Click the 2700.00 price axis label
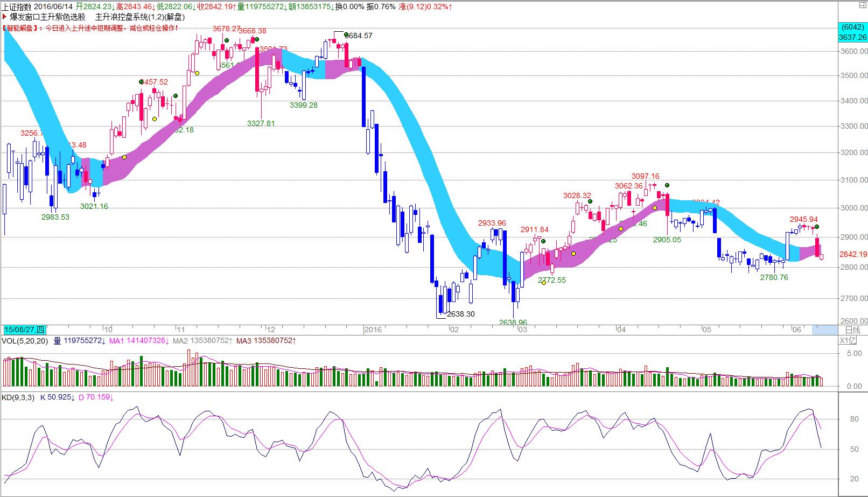Viewport: 868px width, 497px height. click(853, 298)
